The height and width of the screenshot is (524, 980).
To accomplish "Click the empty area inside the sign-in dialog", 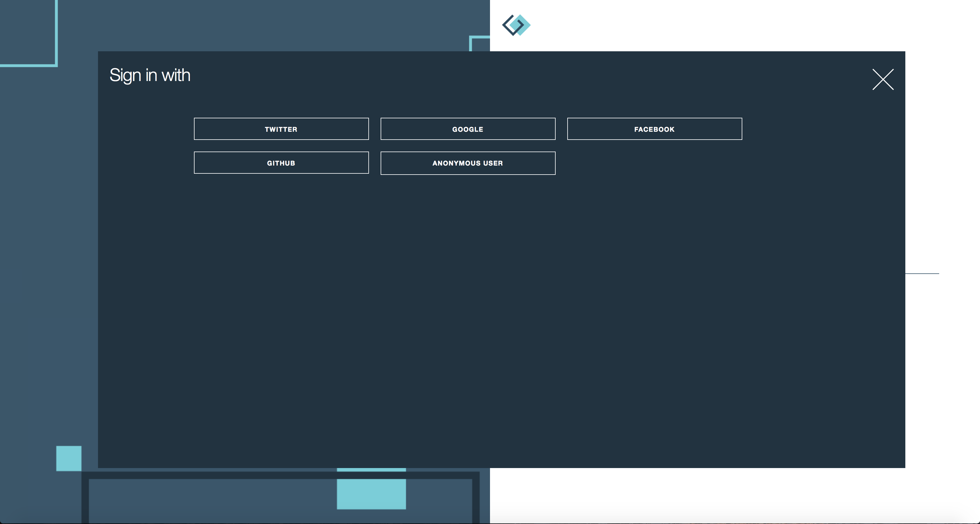I will click(495, 304).
